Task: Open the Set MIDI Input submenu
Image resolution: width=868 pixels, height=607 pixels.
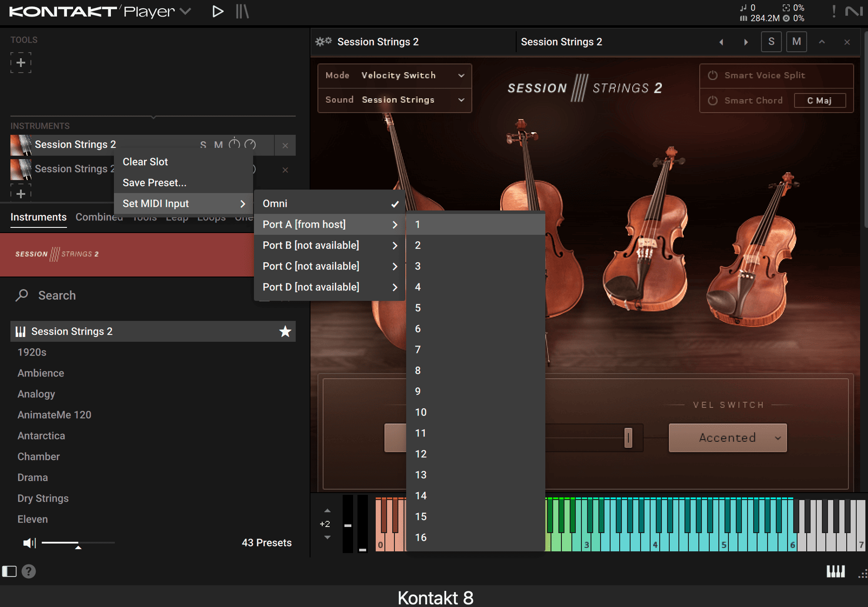Action: click(184, 203)
